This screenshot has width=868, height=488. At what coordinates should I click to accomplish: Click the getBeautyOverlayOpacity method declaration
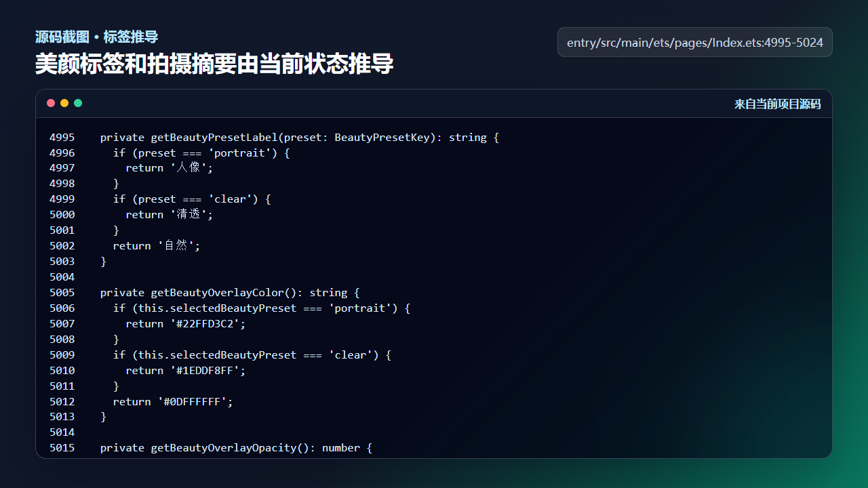click(x=236, y=448)
